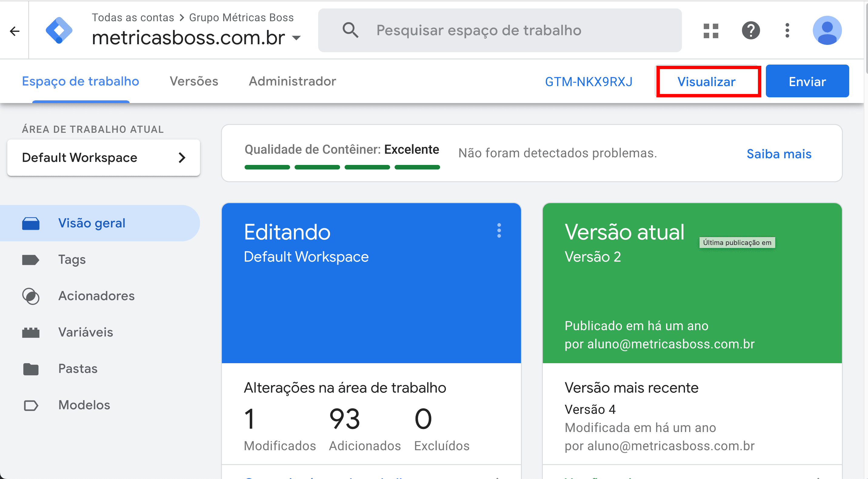This screenshot has width=868, height=479.
Task: Open Variáveis section in sidebar
Action: click(85, 332)
